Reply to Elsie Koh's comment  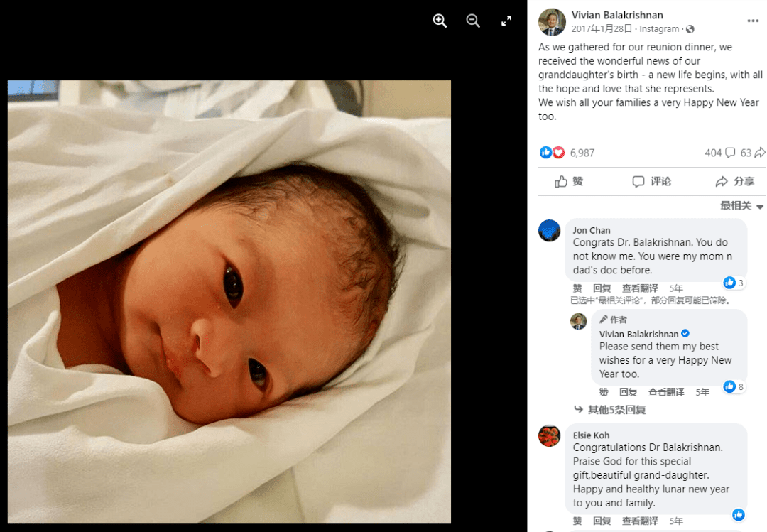[x=602, y=521]
